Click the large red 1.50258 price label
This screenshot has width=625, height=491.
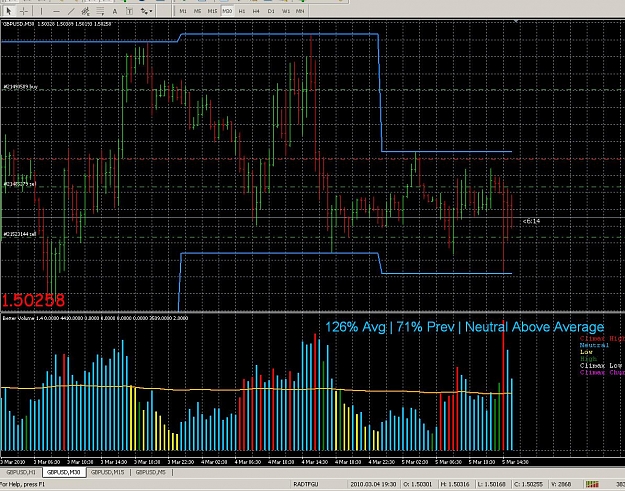(x=33, y=300)
